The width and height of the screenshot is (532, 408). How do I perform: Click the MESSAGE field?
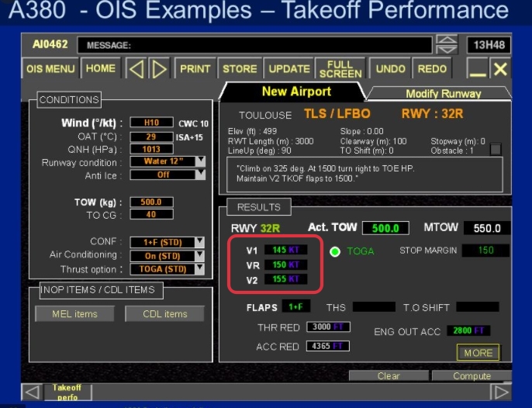(x=255, y=45)
